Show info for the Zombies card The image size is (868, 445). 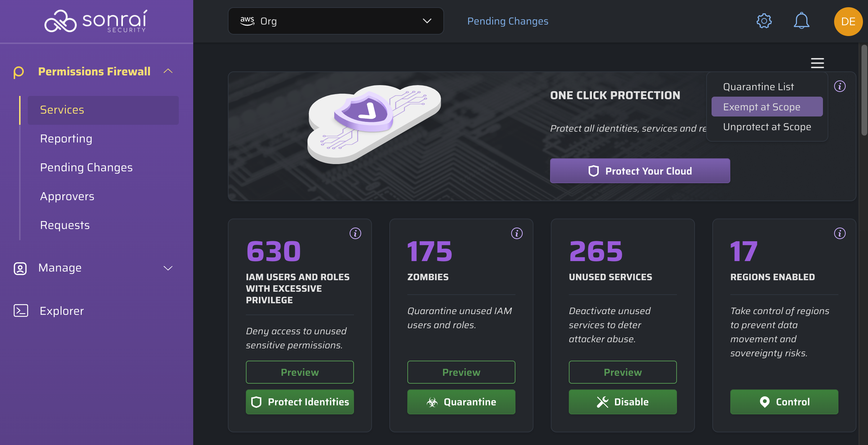(517, 233)
